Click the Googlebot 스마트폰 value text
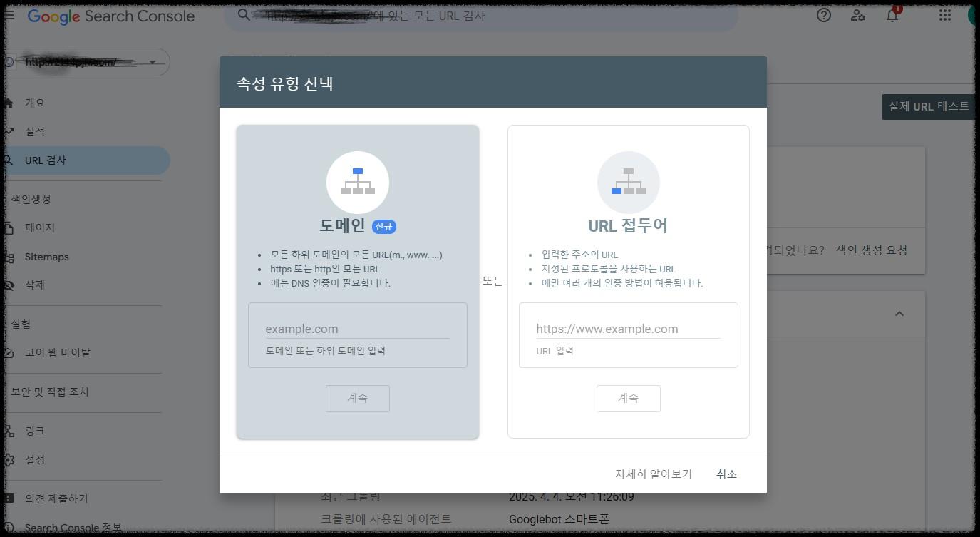The image size is (980, 537). pos(559,519)
